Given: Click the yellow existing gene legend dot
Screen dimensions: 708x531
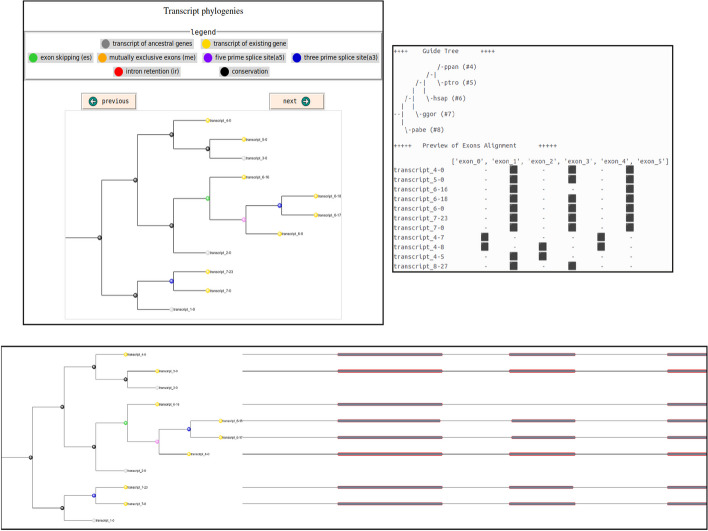Looking at the screenshot, I should coord(206,44).
